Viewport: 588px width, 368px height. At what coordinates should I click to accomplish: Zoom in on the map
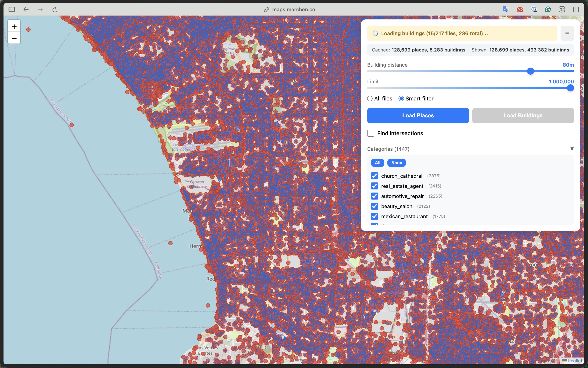pyautogui.click(x=14, y=27)
